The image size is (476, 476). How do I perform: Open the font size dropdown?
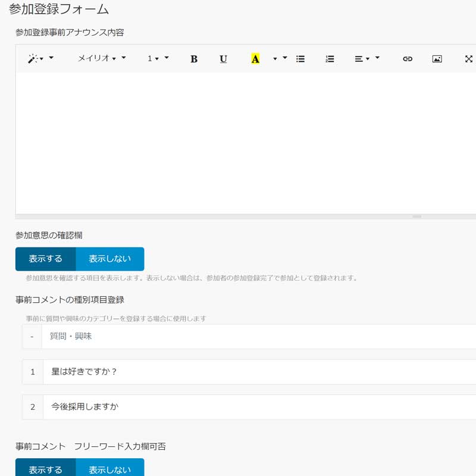154,58
